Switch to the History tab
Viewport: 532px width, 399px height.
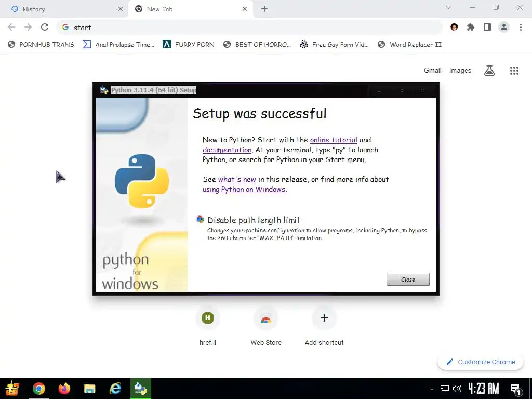point(64,9)
